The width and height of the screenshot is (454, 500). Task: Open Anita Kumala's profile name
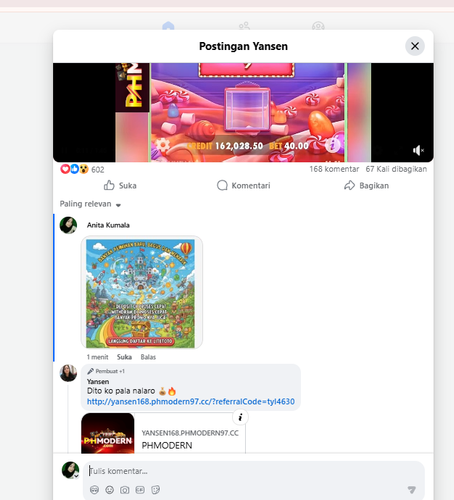(108, 225)
